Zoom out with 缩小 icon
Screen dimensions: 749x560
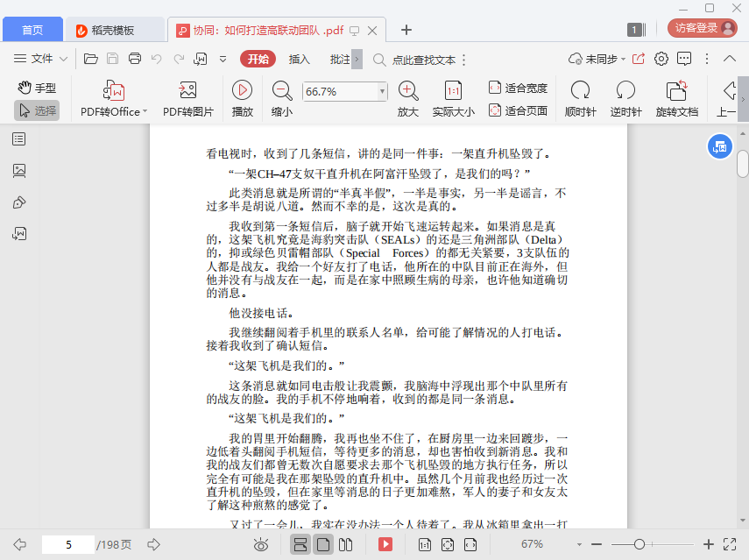click(282, 99)
